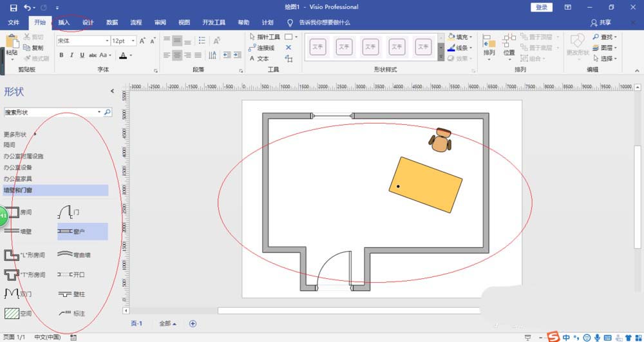Select the L-shaped room shape

[24, 255]
